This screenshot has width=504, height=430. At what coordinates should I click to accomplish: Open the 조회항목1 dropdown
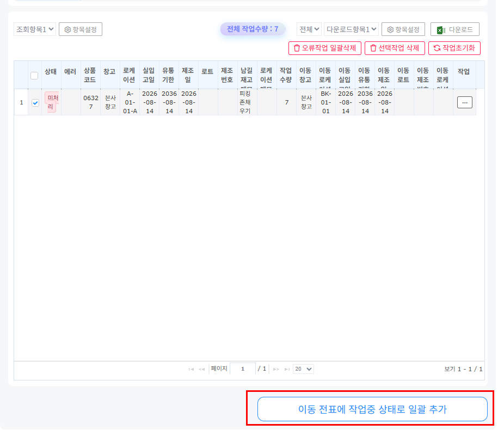[x=35, y=29]
